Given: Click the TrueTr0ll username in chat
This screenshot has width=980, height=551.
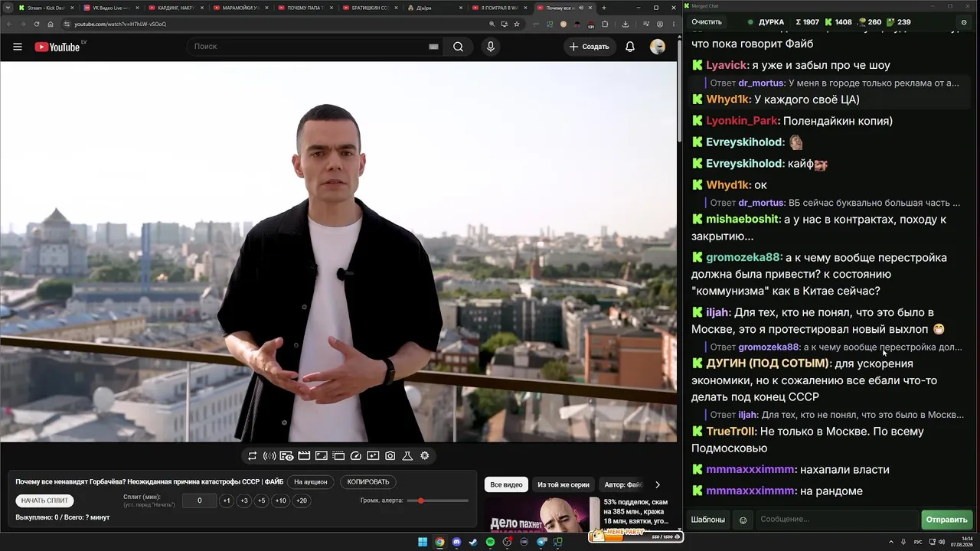Looking at the screenshot, I should 730,432.
